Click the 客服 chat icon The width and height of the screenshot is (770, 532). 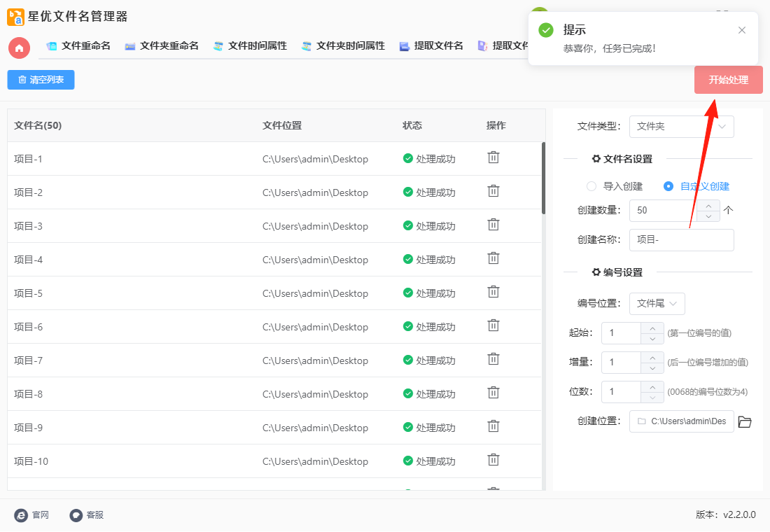click(x=76, y=514)
